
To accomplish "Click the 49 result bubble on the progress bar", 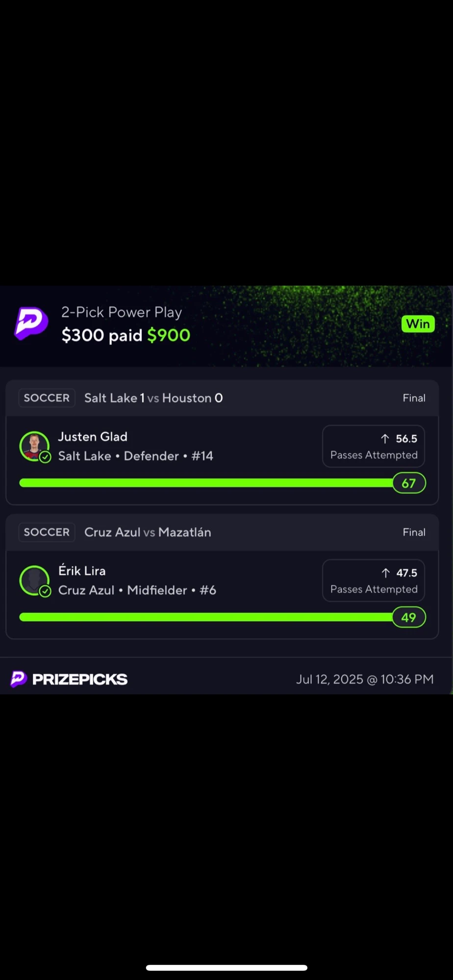I will [x=409, y=617].
